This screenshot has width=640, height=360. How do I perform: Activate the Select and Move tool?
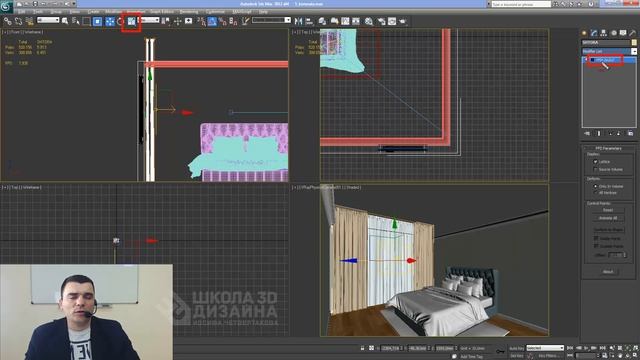click(110, 21)
